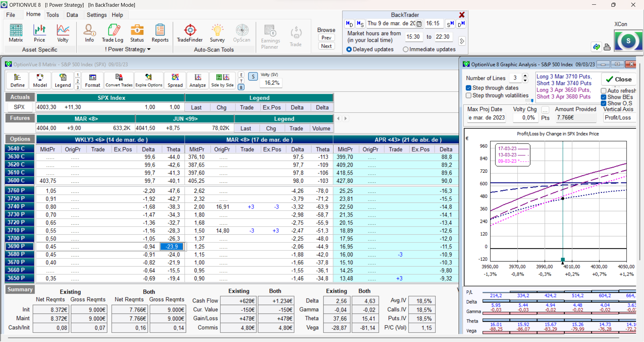This screenshot has height=342, width=644.
Task: Close the BackTrader panel with red X
Action: coord(462,15)
